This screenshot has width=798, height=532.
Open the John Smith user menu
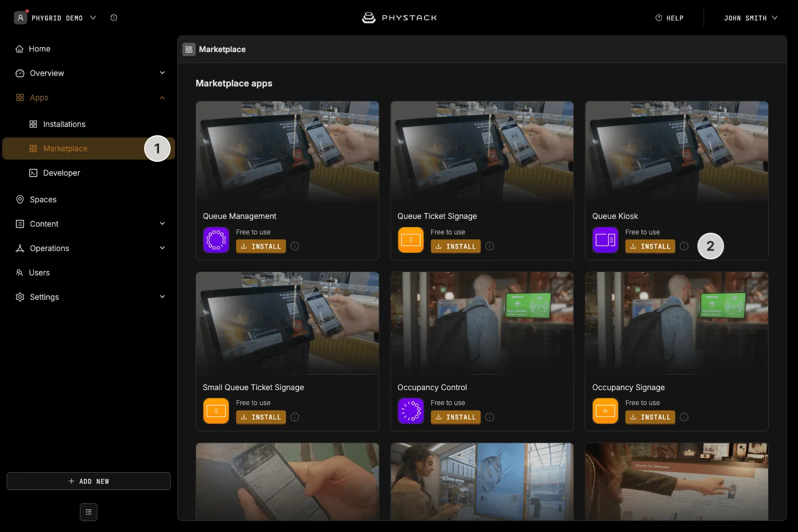750,18
